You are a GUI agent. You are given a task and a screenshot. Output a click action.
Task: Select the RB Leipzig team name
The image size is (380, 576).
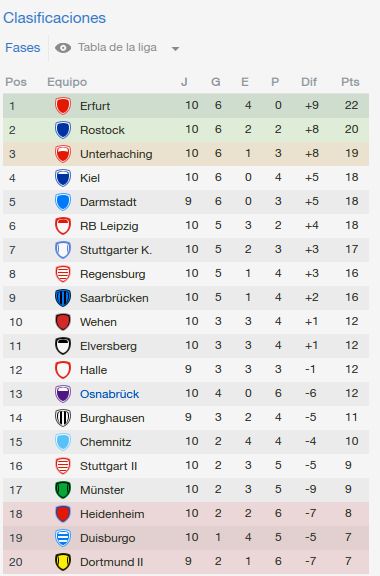coord(109,226)
